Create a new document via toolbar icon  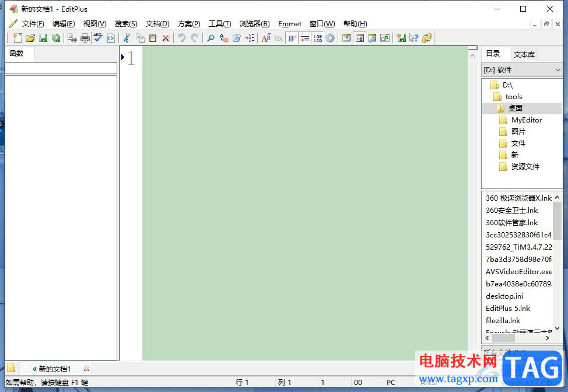point(17,38)
